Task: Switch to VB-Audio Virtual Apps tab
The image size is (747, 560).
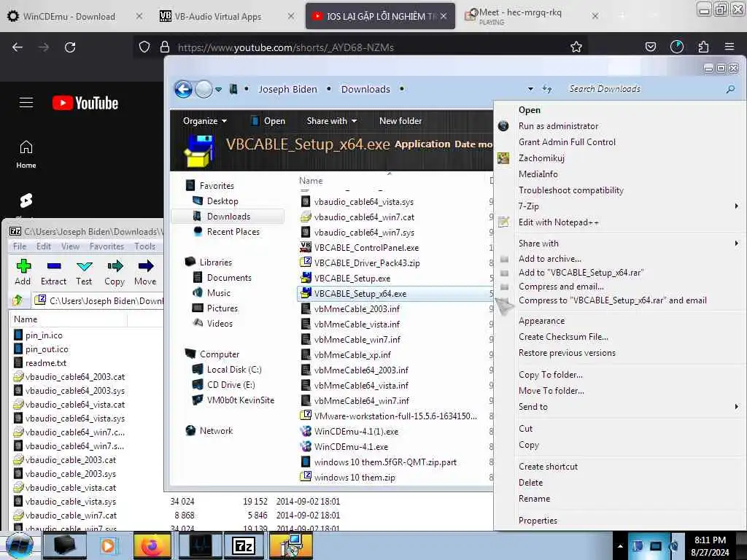Action: click(x=217, y=16)
